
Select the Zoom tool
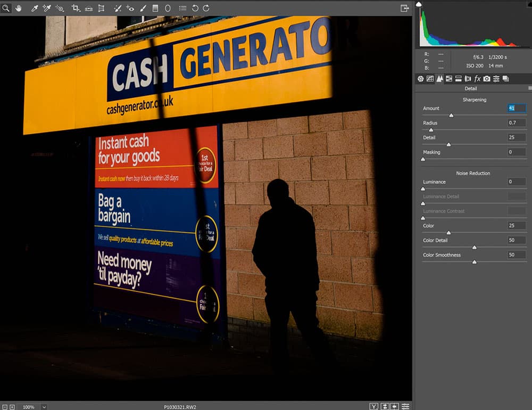pyautogui.click(x=6, y=8)
